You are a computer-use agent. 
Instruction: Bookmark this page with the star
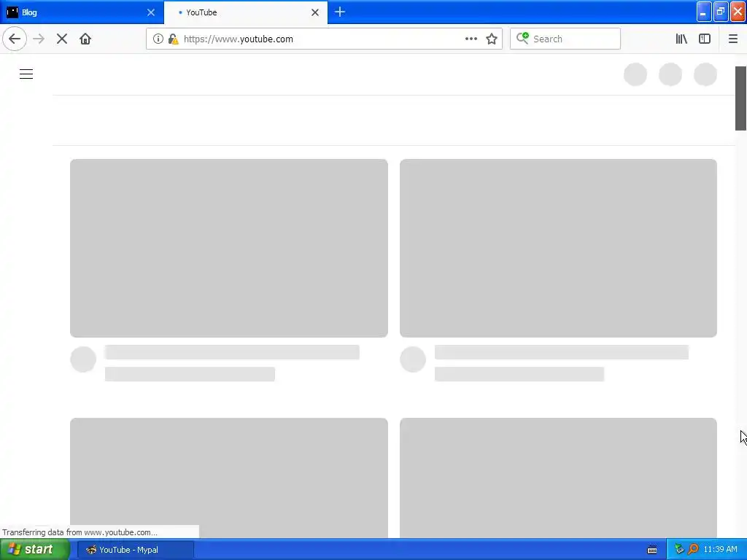coord(492,39)
